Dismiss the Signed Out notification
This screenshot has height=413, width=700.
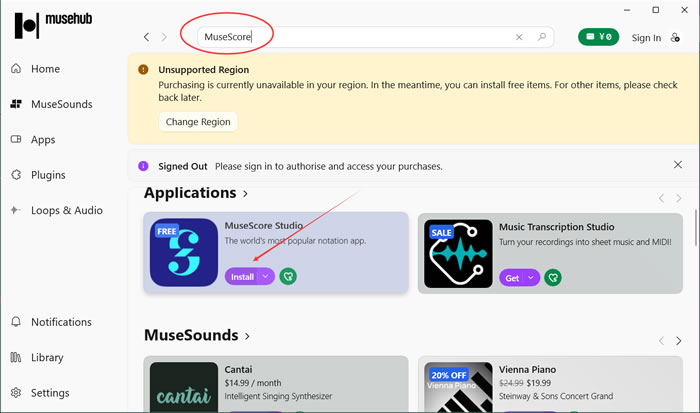[x=678, y=165]
